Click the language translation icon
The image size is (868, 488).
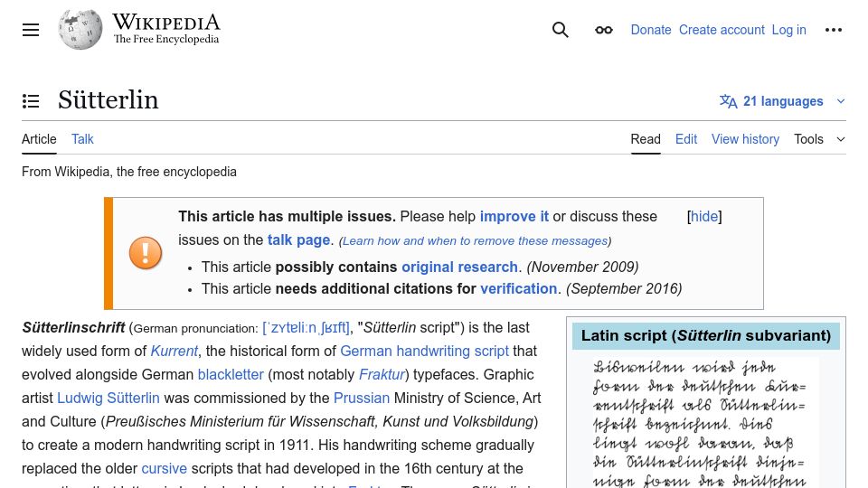tap(728, 101)
